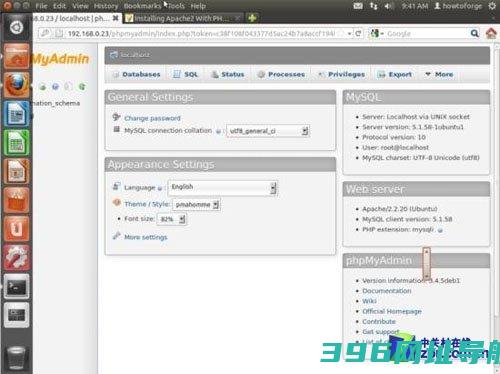Image resolution: width=500 pixels, height=374 pixels.
Task: Open the Export tab
Action: [395, 74]
